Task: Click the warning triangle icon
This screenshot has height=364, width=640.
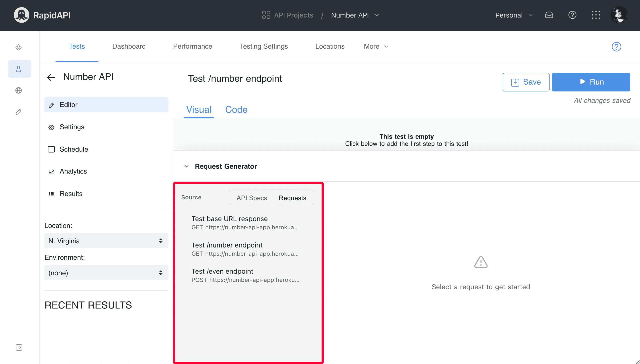Action: pyautogui.click(x=481, y=262)
